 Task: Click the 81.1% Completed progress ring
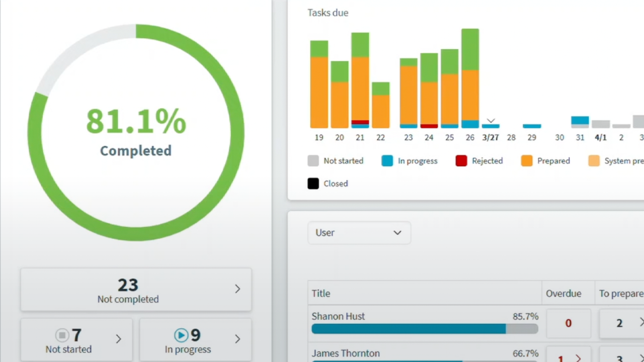point(136,132)
